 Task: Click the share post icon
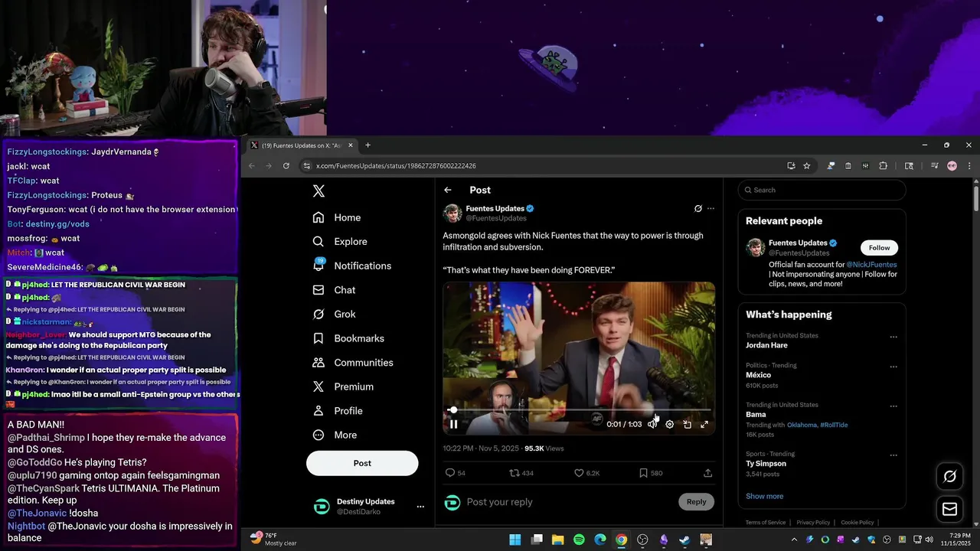[707, 473]
